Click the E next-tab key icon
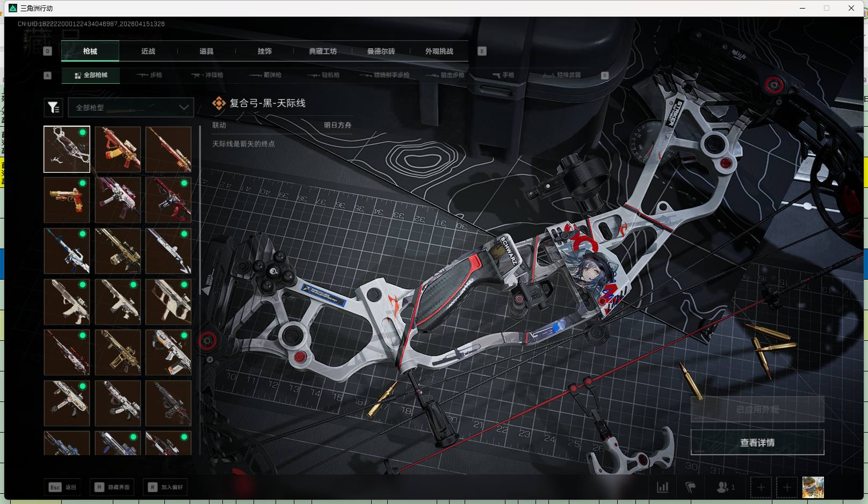 tap(482, 51)
